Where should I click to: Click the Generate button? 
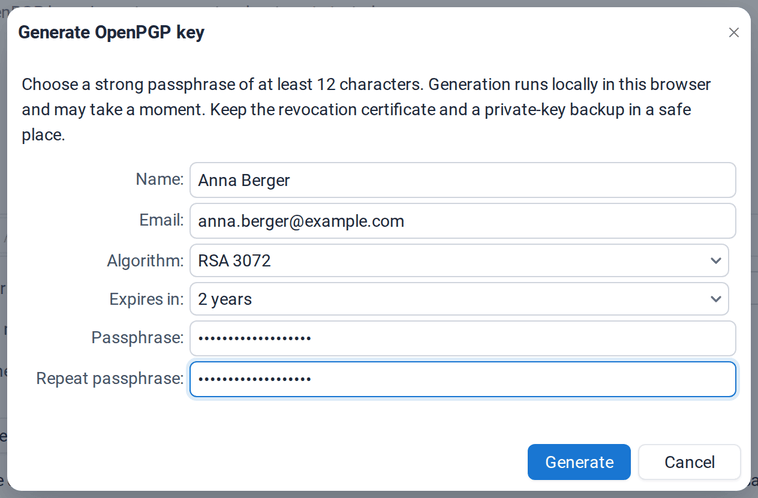click(579, 462)
